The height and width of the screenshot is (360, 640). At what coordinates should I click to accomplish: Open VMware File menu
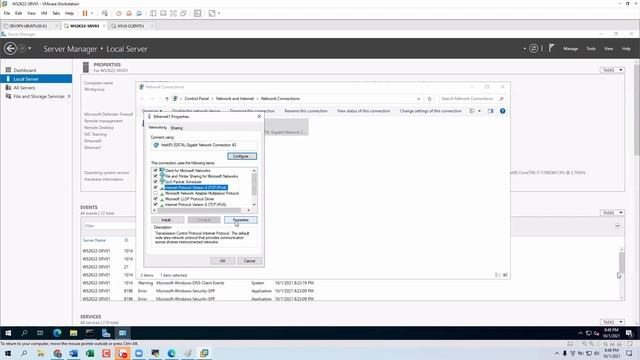(7, 13)
